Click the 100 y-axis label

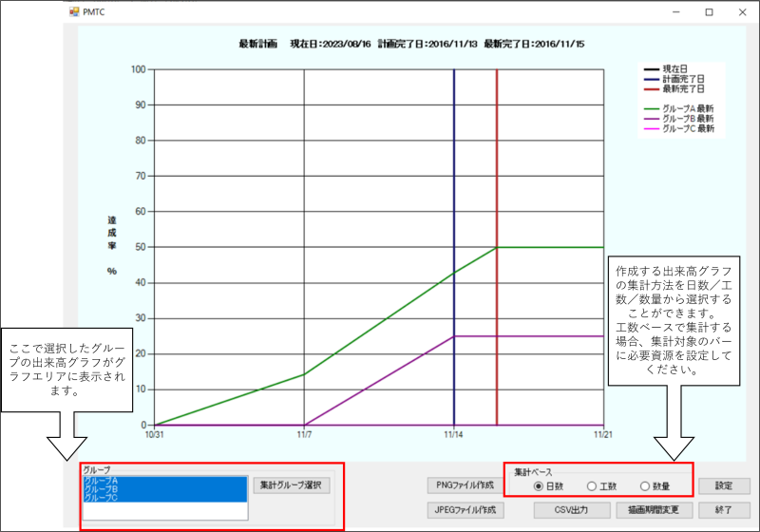click(138, 69)
